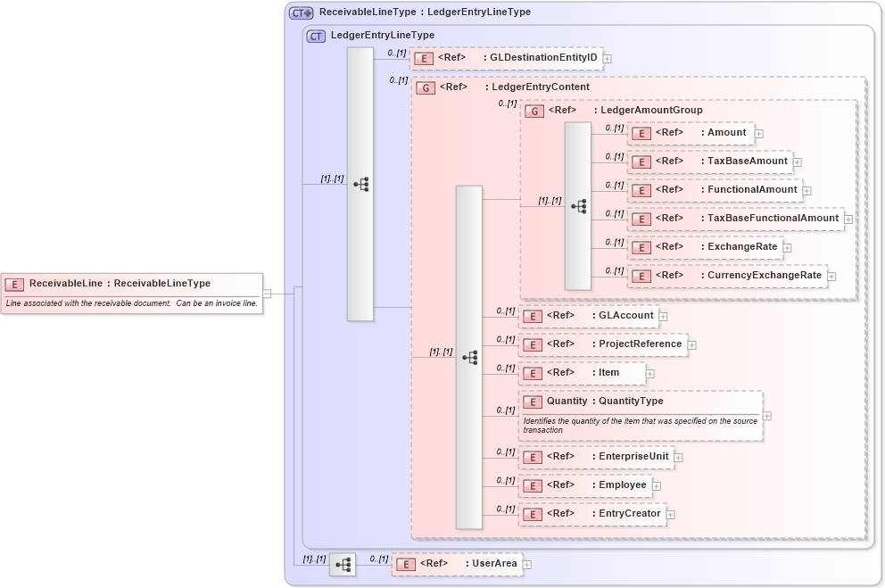Click the E icon on the Amount element
885x588 pixels.
(641, 133)
